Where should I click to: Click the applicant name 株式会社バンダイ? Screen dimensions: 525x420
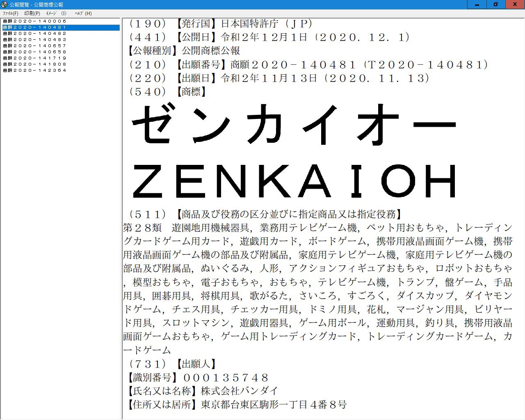(239, 391)
